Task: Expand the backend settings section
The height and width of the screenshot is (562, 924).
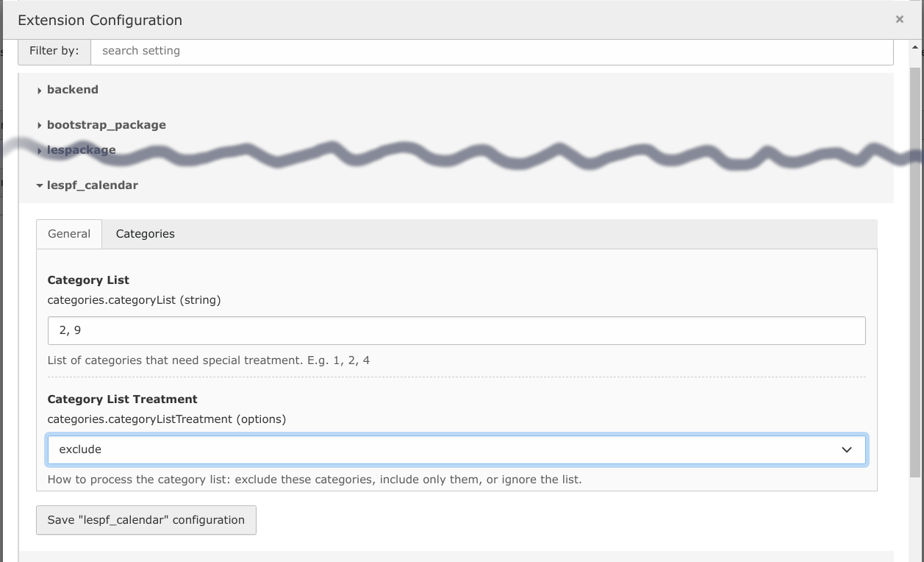Action: [72, 90]
